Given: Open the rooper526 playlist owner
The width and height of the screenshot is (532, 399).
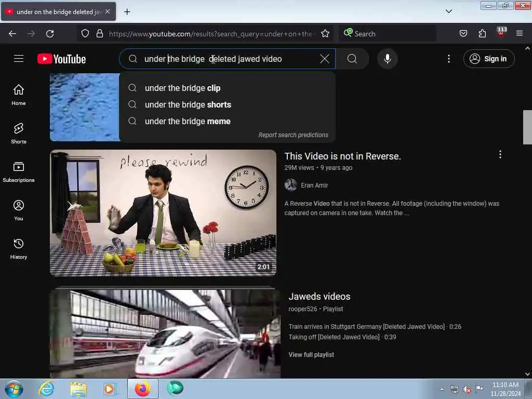Looking at the screenshot, I should 303,309.
